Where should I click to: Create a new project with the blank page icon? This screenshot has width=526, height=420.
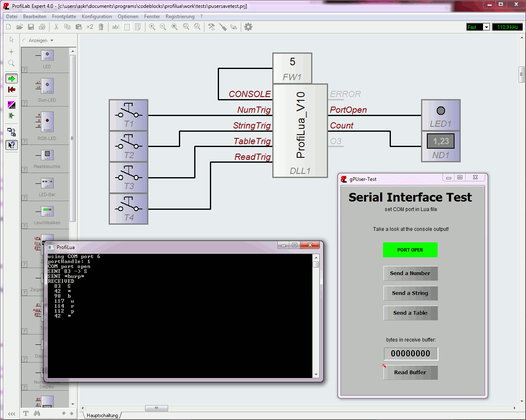tap(8, 27)
